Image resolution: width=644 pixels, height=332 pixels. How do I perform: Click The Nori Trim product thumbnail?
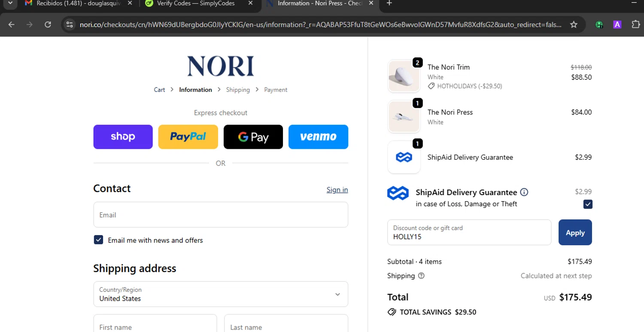(404, 76)
